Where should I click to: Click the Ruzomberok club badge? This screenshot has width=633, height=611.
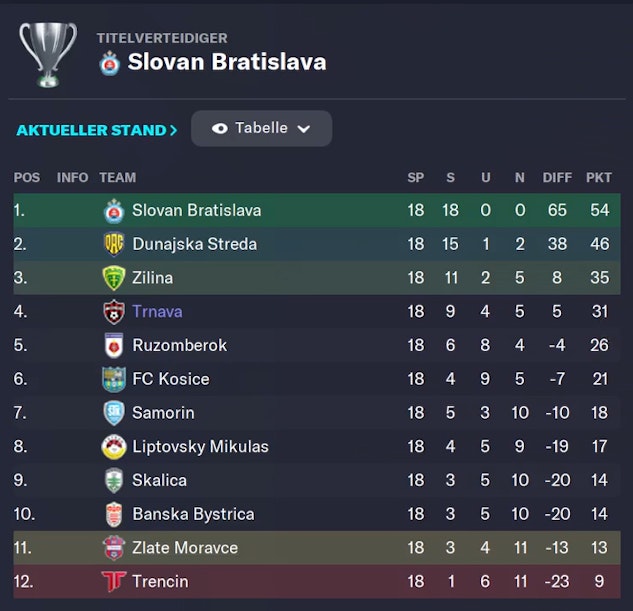coord(114,346)
